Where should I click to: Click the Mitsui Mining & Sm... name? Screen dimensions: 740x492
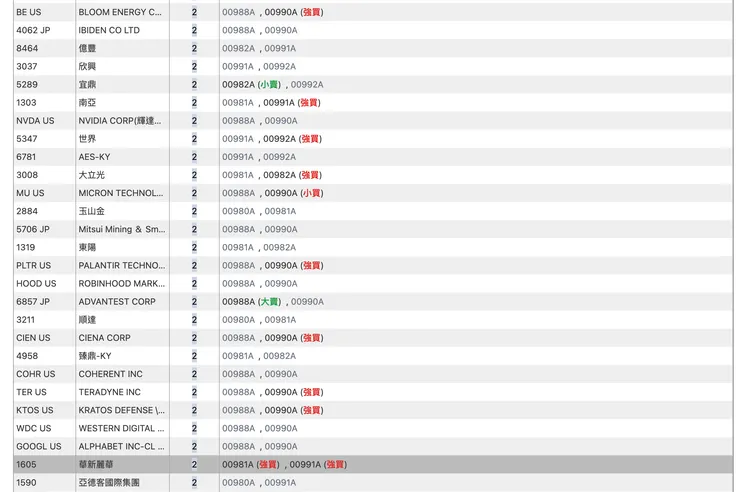coord(122,229)
